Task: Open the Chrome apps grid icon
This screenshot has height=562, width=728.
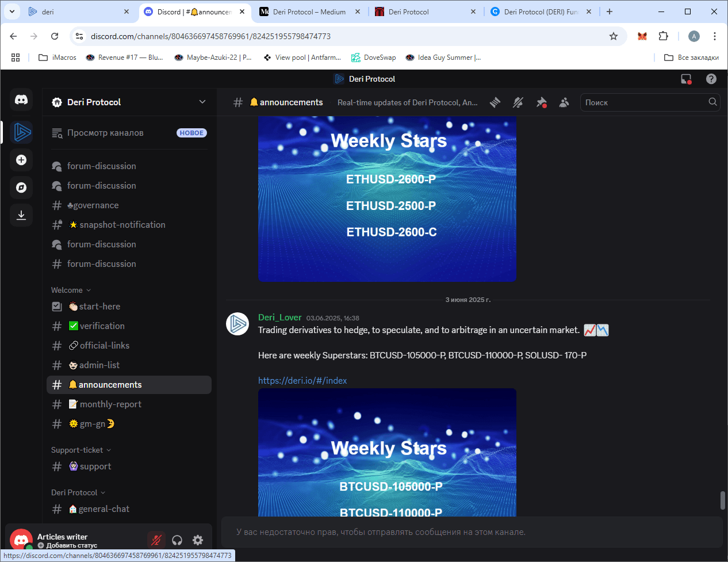Action: pyautogui.click(x=16, y=58)
